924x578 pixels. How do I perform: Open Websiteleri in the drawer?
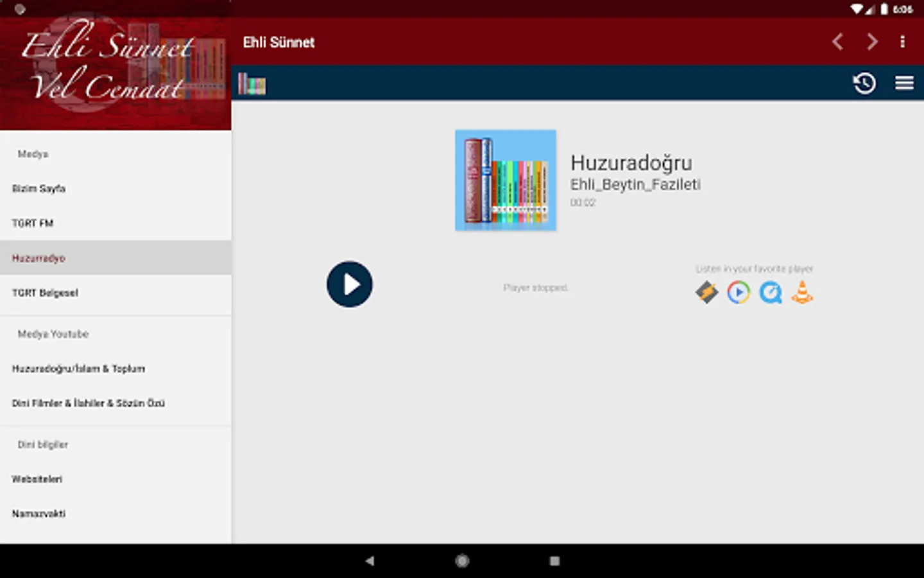pyautogui.click(x=116, y=478)
